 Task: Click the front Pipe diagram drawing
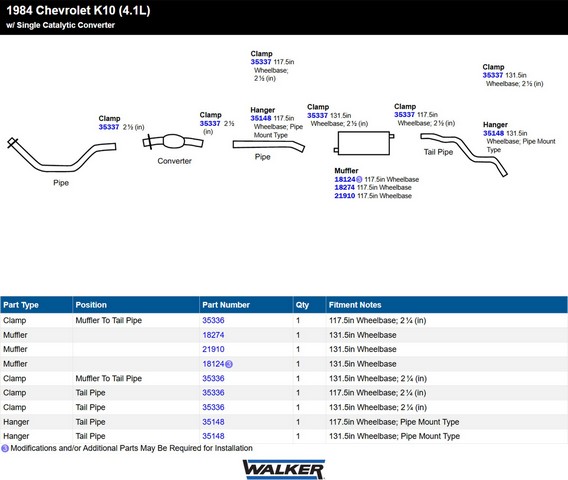(x=62, y=155)
